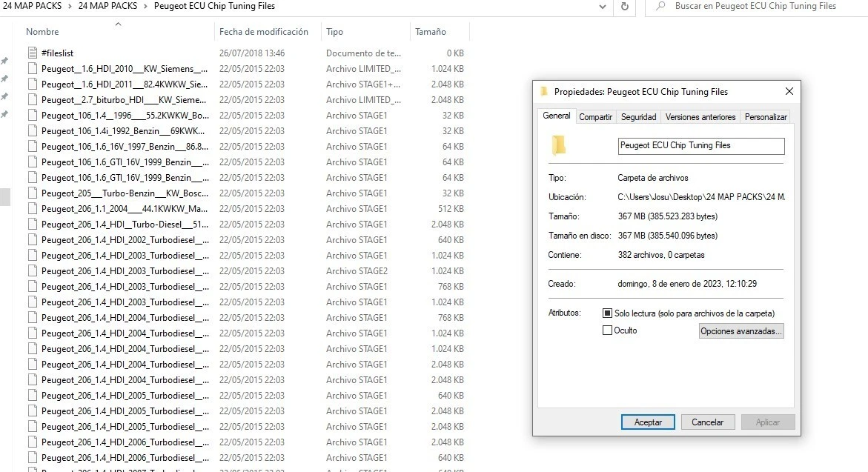
Task: Click the Peugeot_106_1.4__1996 file icon
Action: pyautogui.click(x=33, y=115)
